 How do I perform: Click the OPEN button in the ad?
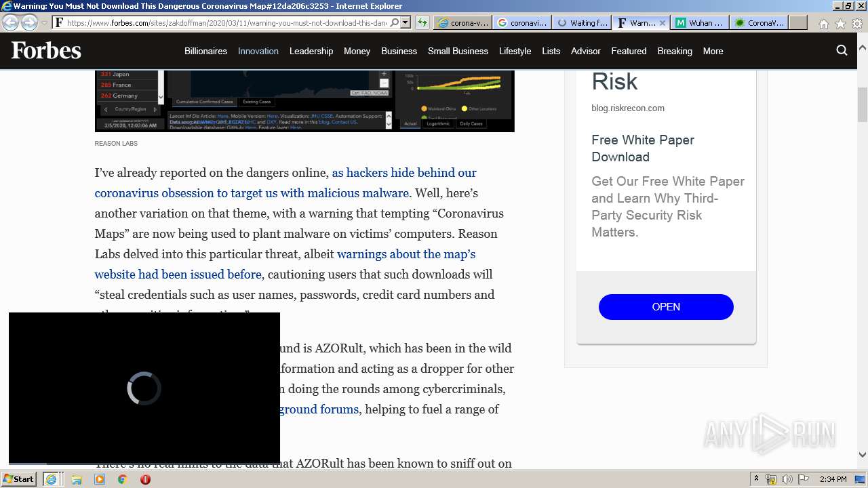pyautogui.click(x=666, y=307)
